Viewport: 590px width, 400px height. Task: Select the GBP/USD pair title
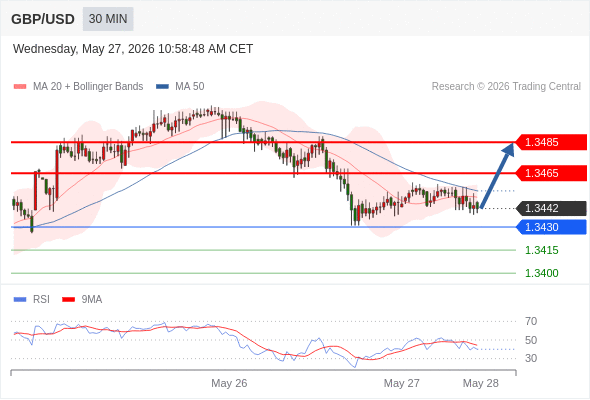(43, 19)
